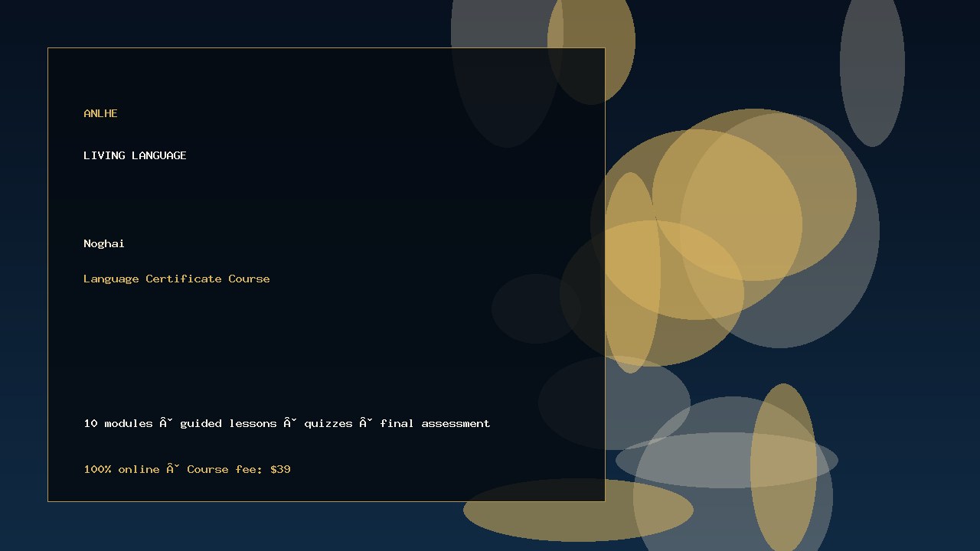Select the LIVING LANGUAGE heading

coord(135,155)
